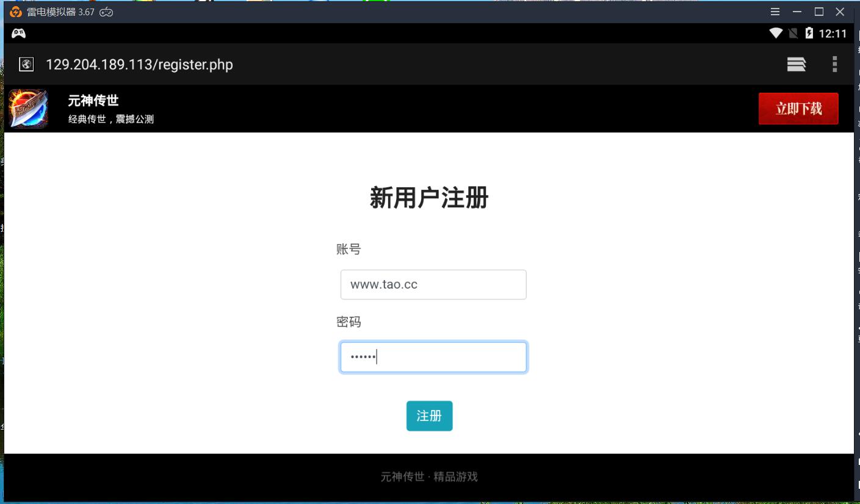Open the browser three-dot overflow menu

click(834, 64)
